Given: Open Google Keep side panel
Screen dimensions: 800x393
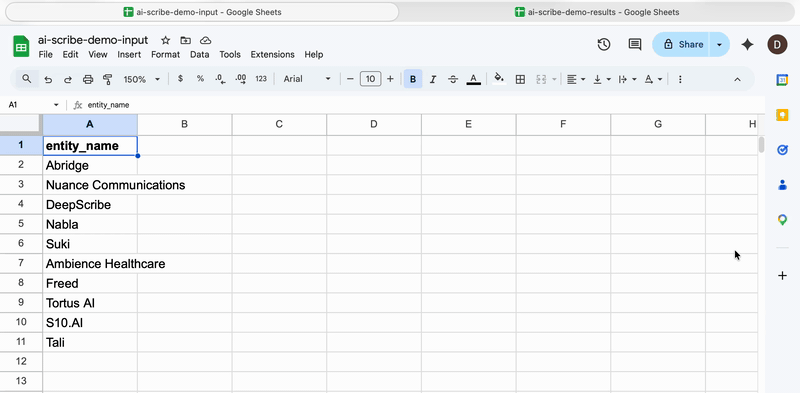Looking at the screenshot, I should click(x=782, y=115).
